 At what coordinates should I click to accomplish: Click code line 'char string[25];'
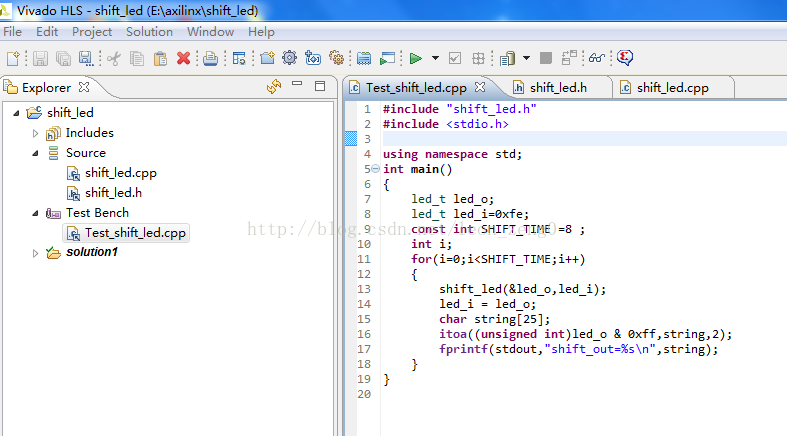[494, 319]
